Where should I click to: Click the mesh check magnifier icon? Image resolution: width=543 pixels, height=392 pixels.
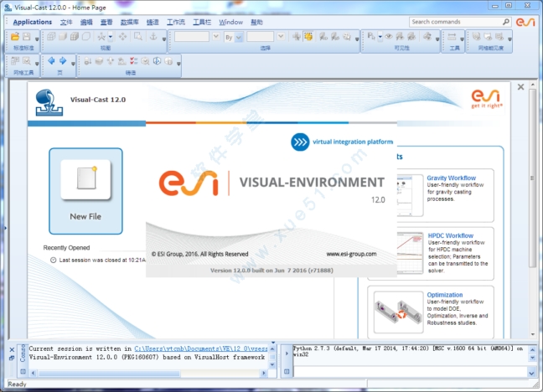[27, 61]
